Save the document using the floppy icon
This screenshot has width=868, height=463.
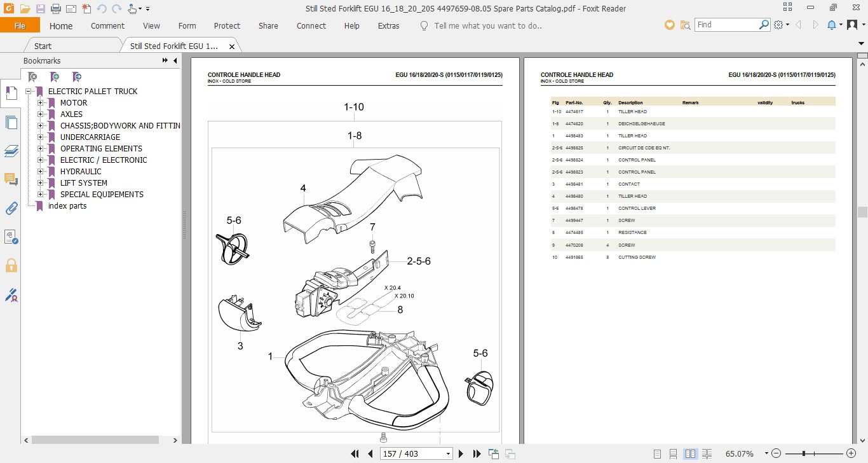(40, 9)
